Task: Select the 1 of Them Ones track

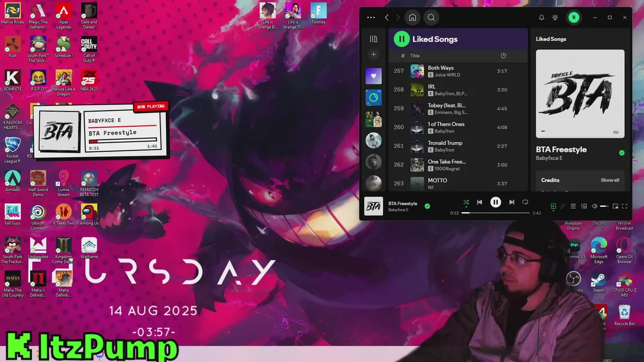Action: coord(458,127)
